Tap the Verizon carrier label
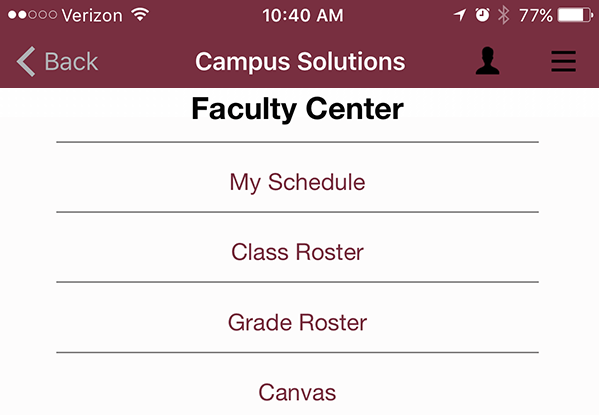Viewport: 599px width, 415px height. click(x=92, y=16)
